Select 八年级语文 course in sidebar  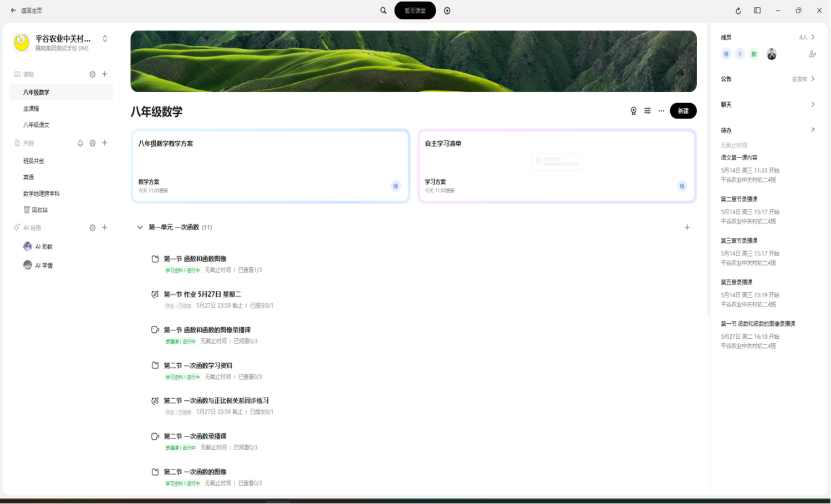pyautogui.click(x=37, y=125)
